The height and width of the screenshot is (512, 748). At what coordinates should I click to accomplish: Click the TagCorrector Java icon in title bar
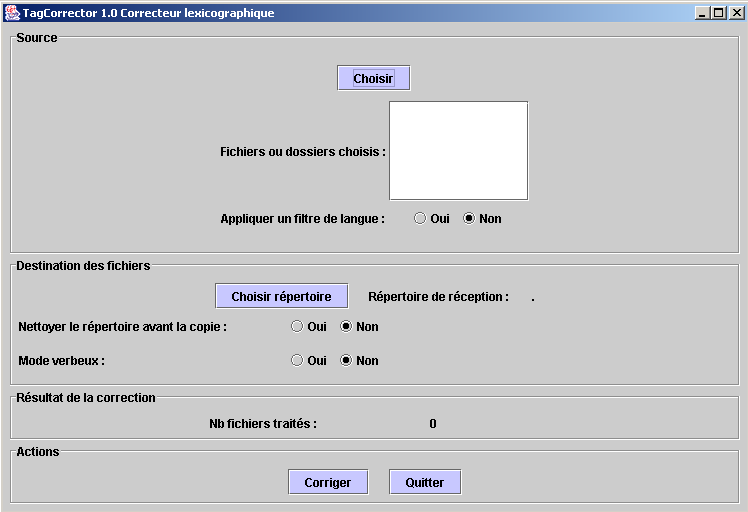(x=12, y=13)
